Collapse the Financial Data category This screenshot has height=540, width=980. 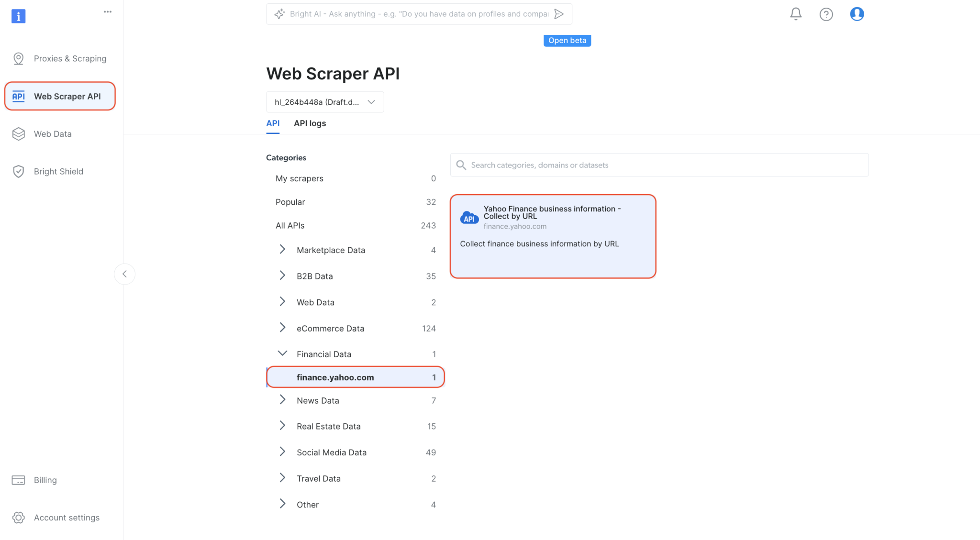pyautogui.click(x=282, y=354)
